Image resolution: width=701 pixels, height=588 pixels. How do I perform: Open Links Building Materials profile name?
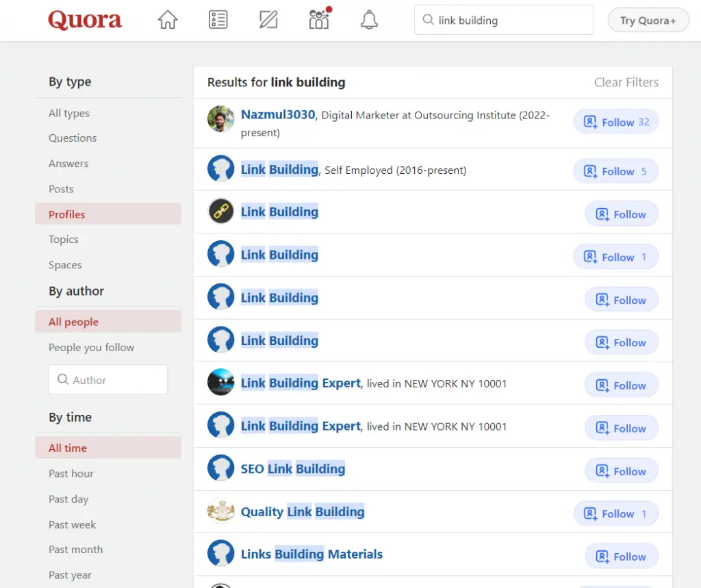pos(311,554)
